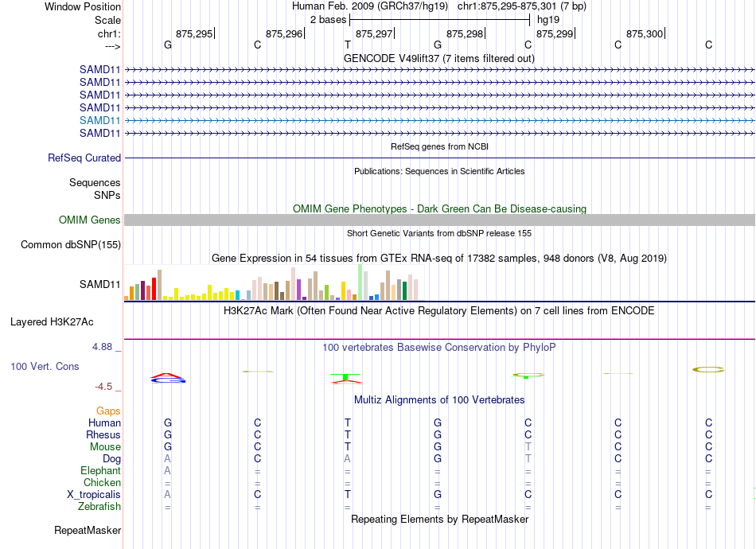Select the Scale label on the left
Viewport: 756px width, 549px height.
click(x=107, y=20)
